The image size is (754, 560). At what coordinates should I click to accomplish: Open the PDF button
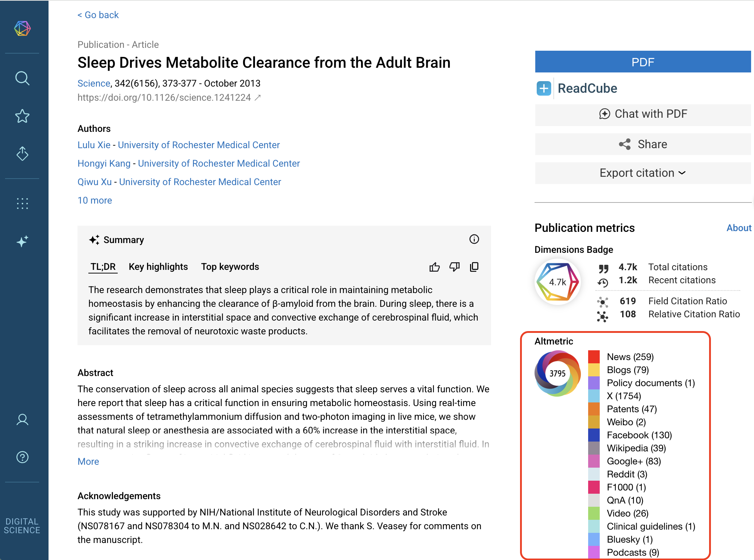tap(643, 62)
